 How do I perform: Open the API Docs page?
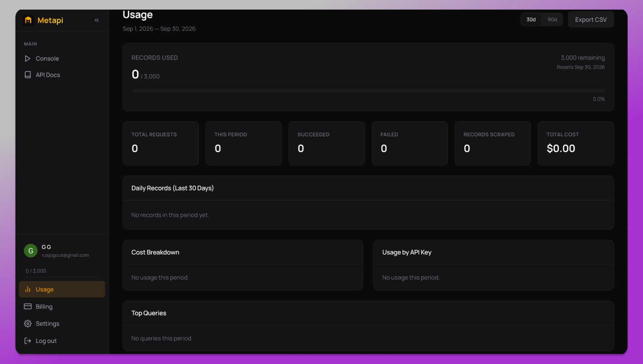62,75
